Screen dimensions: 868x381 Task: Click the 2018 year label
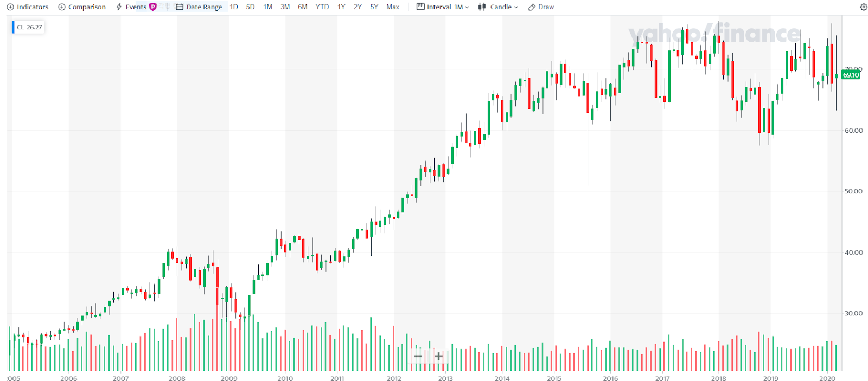(x=719, y=378)
